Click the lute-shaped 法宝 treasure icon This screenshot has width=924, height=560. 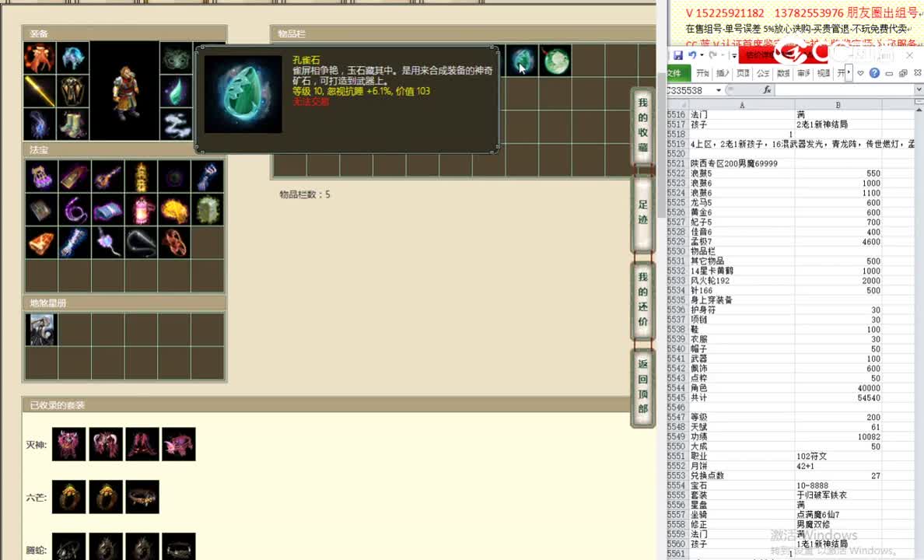[108, 176]
